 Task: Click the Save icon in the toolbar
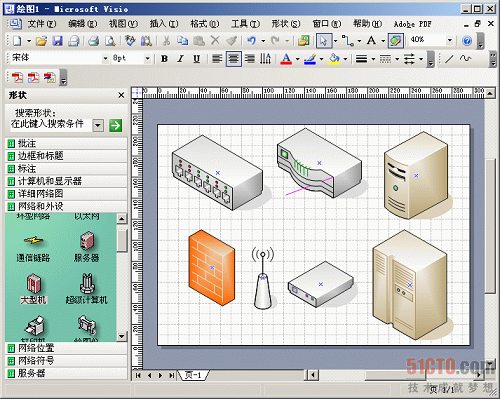58,41
